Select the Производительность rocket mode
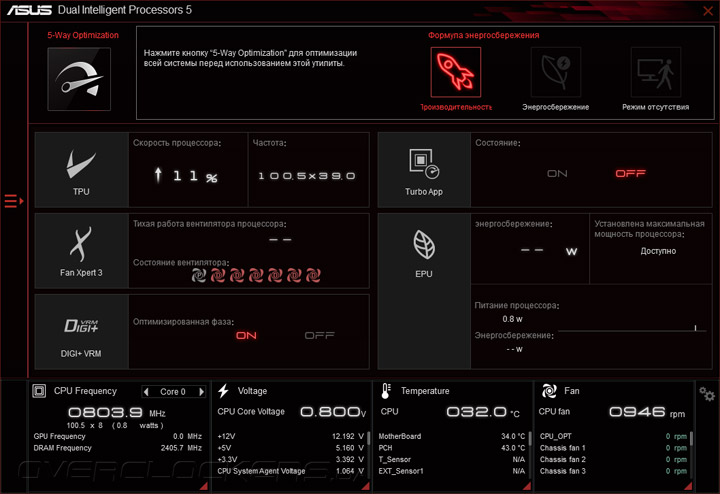This screenshot has width=720, height=494. (456, 72)
